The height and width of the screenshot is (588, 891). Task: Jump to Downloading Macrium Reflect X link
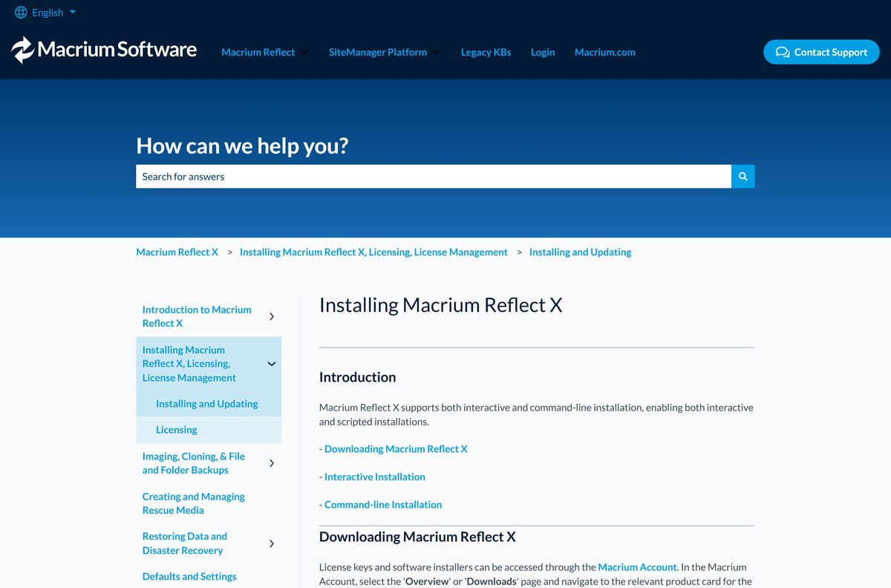[x=396, y=449]
